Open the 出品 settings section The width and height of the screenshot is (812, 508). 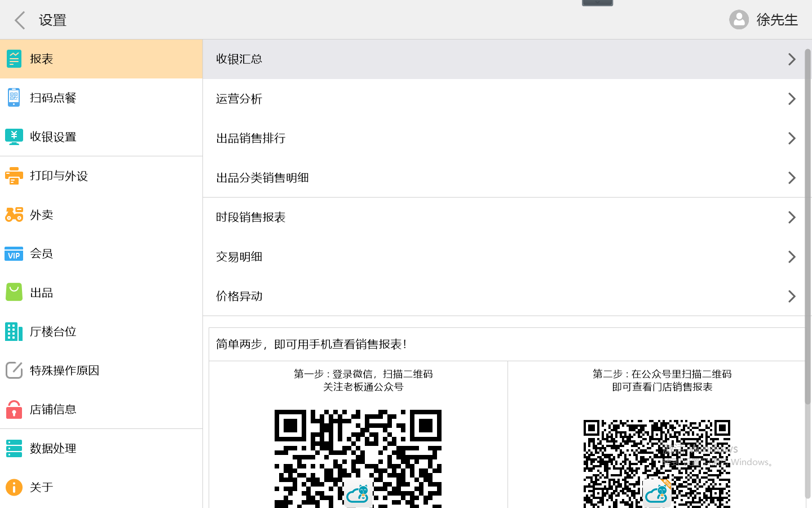pos(101,292)
